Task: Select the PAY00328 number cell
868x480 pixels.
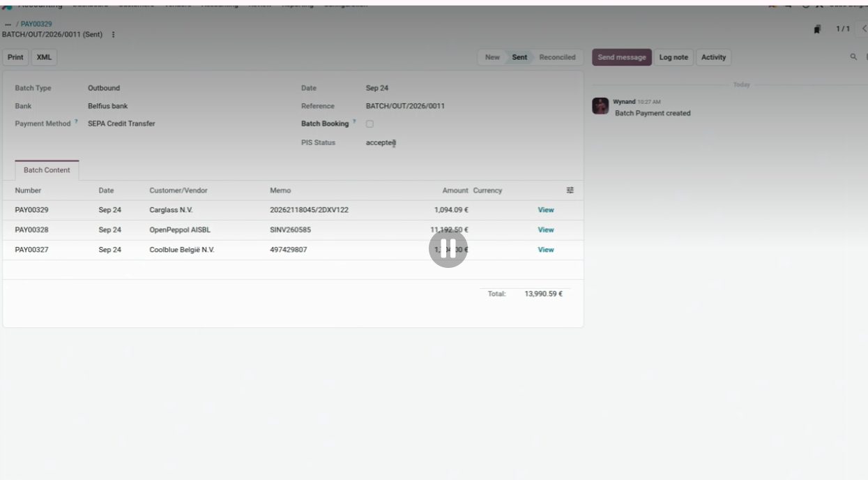Action: pos(31,230)
